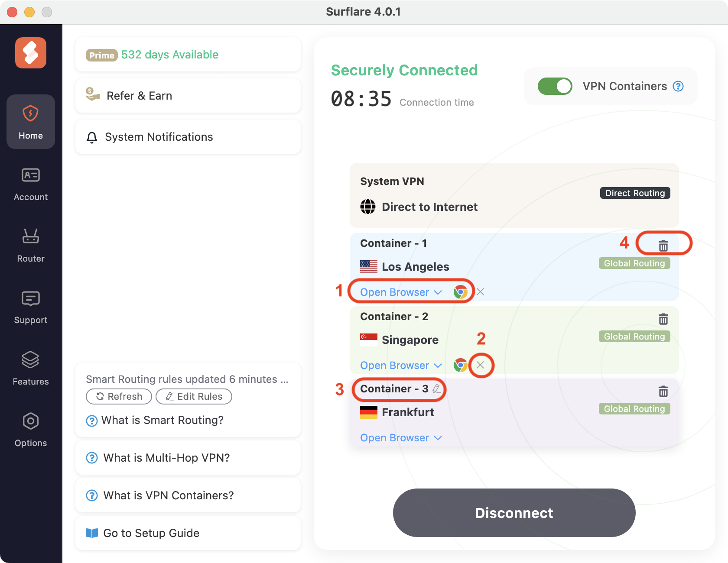Expand Open Browser dropdown for Frankfurt container
The height and width of the screenshot is (563, 728).
[401, 438]
